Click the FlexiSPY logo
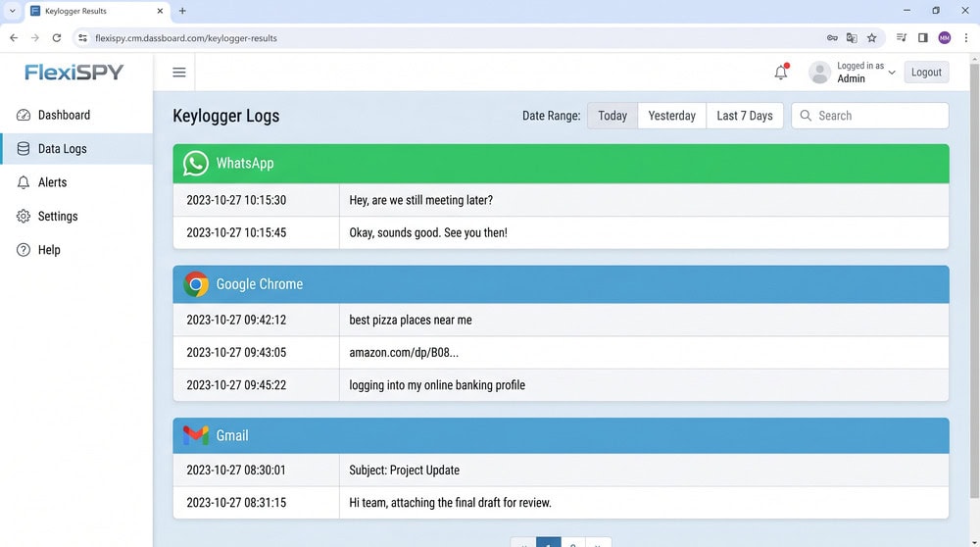Image resolution: width=980 pixels, height=547 pixels. 73,73
